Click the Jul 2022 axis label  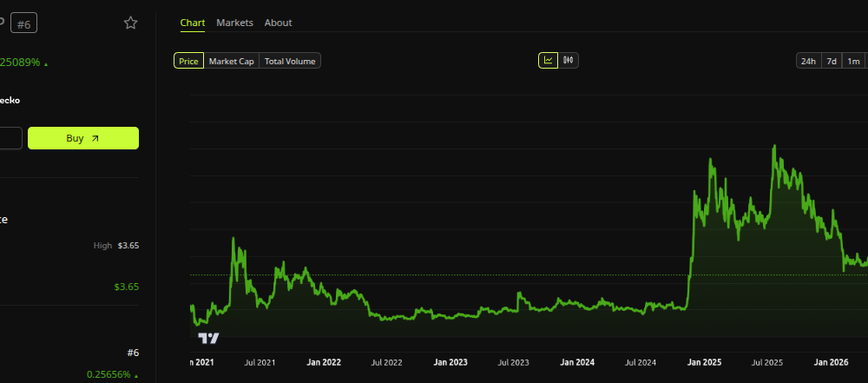(386, 362)
